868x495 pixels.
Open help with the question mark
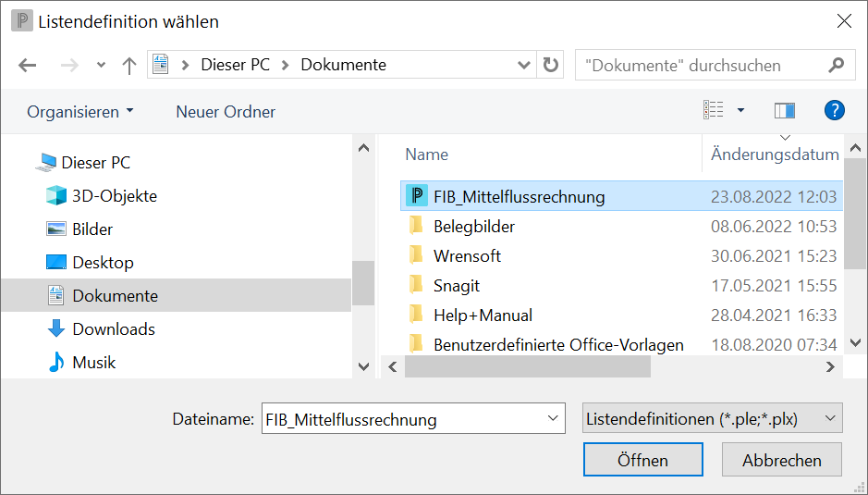coord(834,110)
